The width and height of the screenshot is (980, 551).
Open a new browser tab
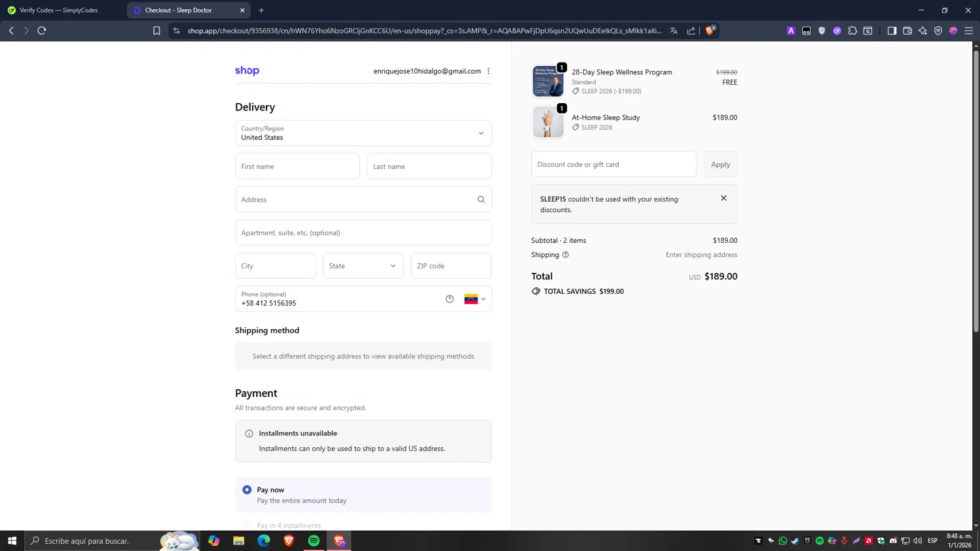pos(261,10)
